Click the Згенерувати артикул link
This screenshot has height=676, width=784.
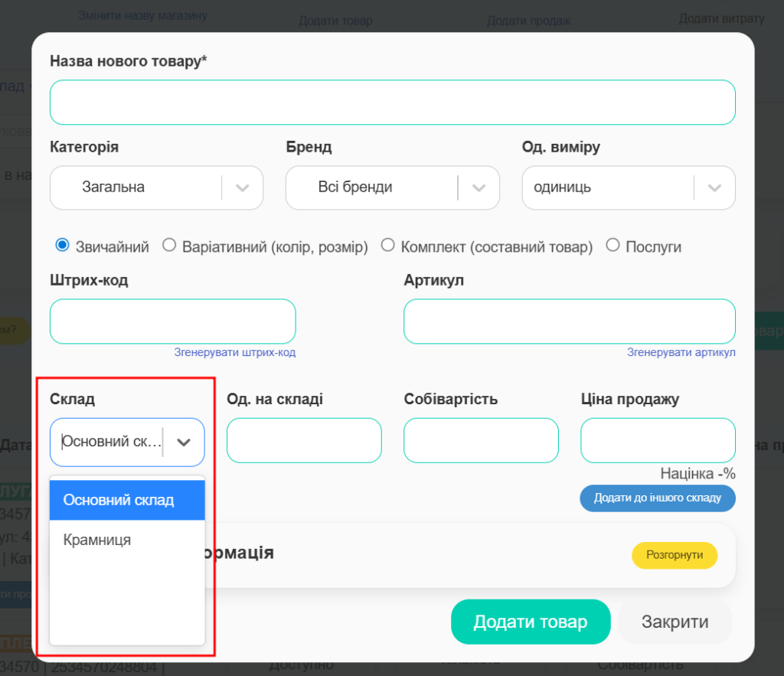(681, 352)
